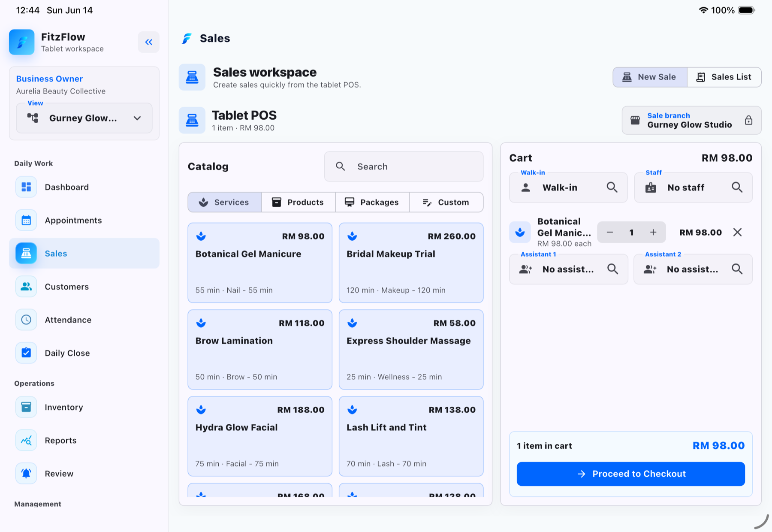This screenshot has width=772, height=532.
Task: Open the Reports chart icon
Action: coord(26,441)
